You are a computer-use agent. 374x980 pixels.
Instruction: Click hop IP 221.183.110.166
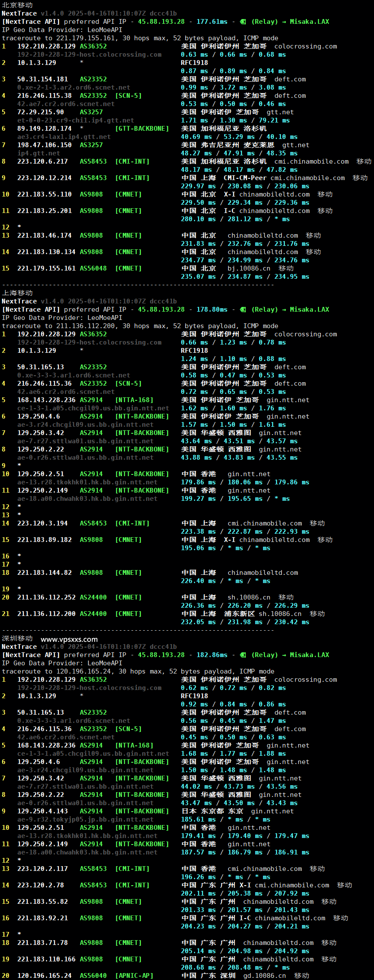click(x=46, y=959)
